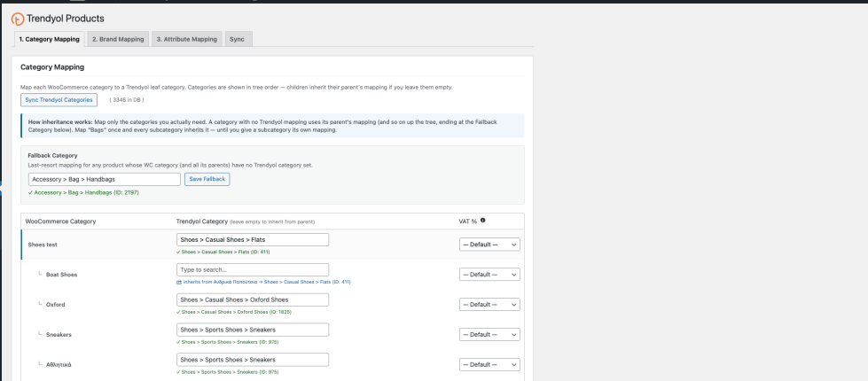Click the Sneakers Trendyol category field
This screenshot has width=868, height=381.
coord(253,330)
